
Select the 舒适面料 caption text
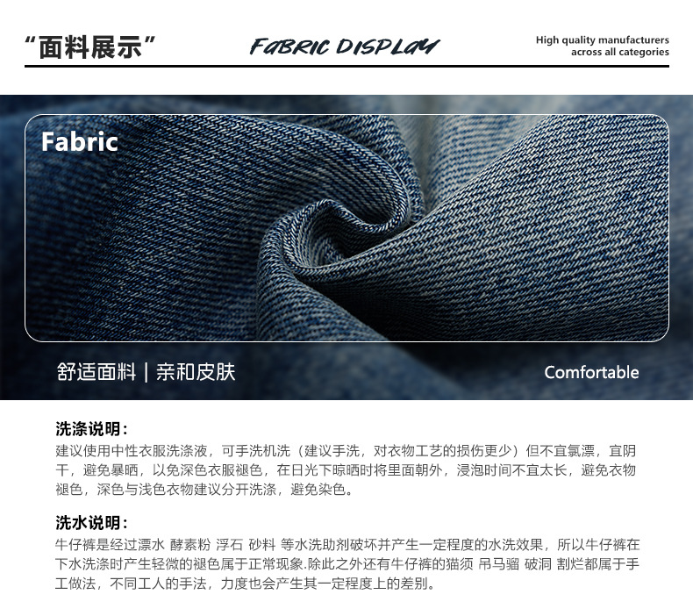(x=96, y=372)
